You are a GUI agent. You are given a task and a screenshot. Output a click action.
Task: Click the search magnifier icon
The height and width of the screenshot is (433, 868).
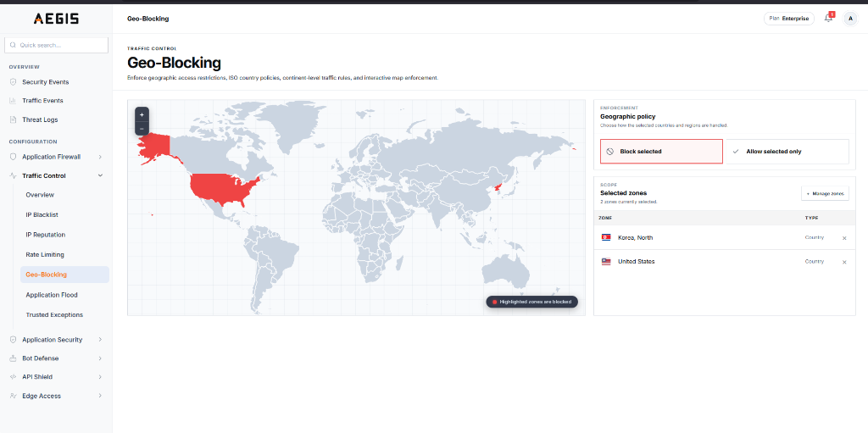click(x=13, y=46)
